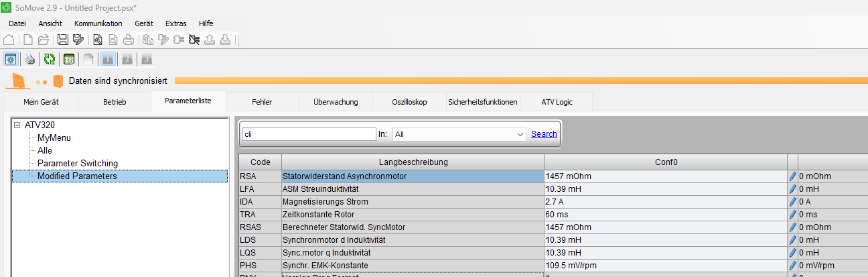This screenshot has width=868, height=277.
Task: Click the pencil icon in IDA row
Action: [793, 202]
